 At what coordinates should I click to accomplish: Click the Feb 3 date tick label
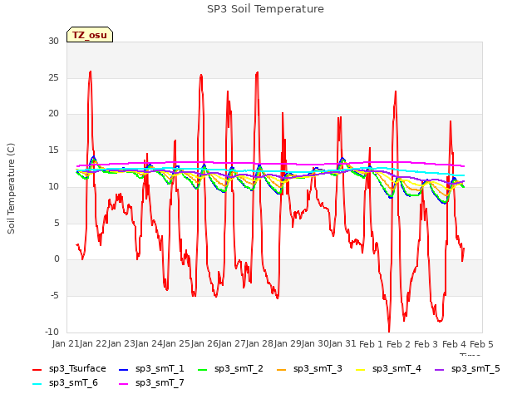coord(426,344)
